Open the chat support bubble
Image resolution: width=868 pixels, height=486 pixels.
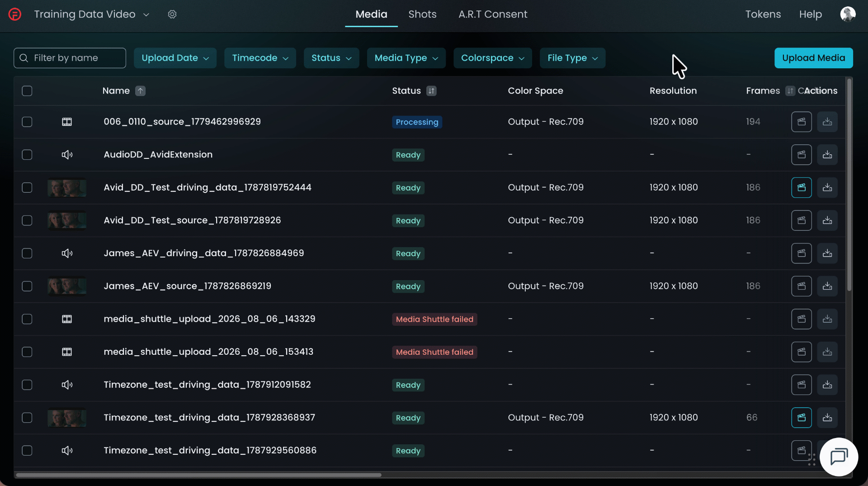(839, 457)
